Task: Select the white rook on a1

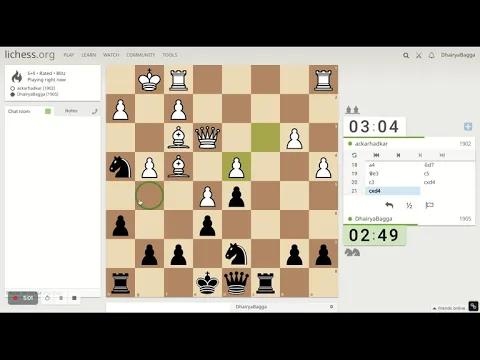Action: click(323, 79)
